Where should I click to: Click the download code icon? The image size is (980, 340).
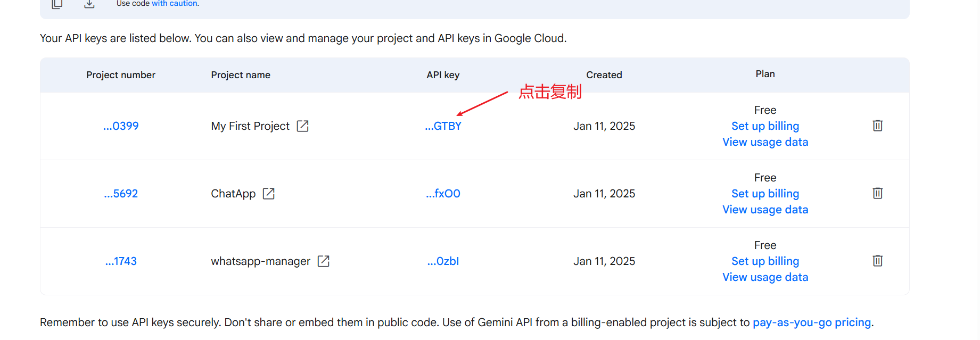coord(89,4)
